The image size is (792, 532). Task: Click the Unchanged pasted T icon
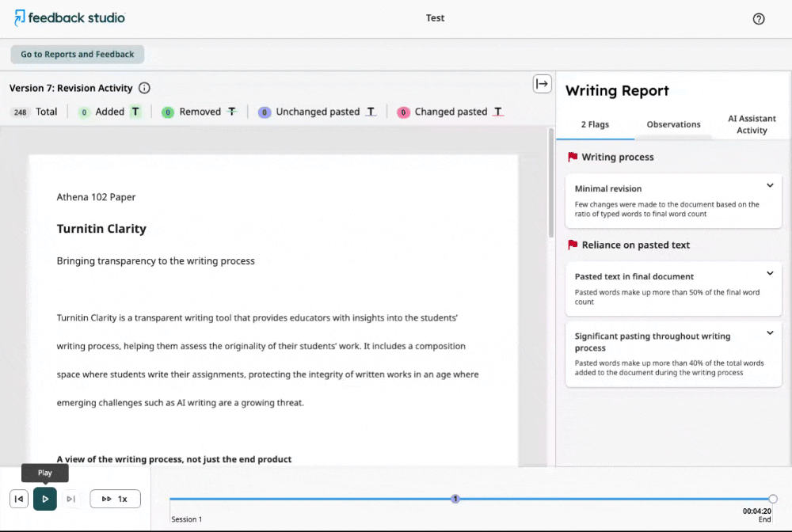coord(371,112)
